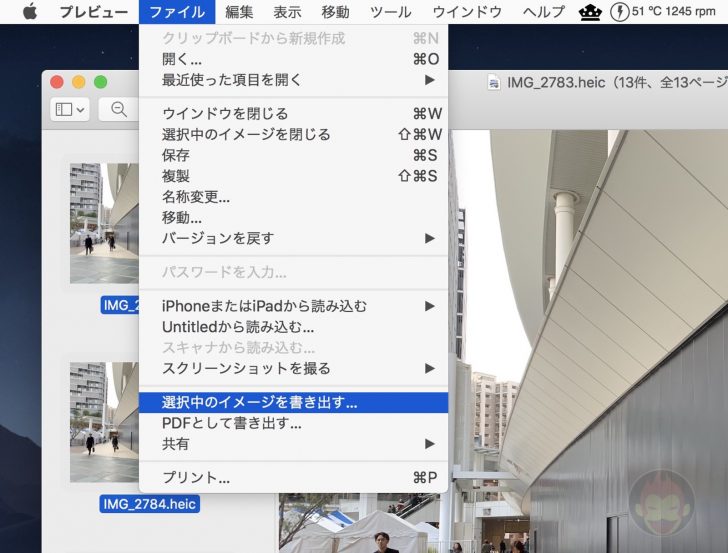
Task: Select the first image thumbnail in sidebar
Action: (104, 223)
